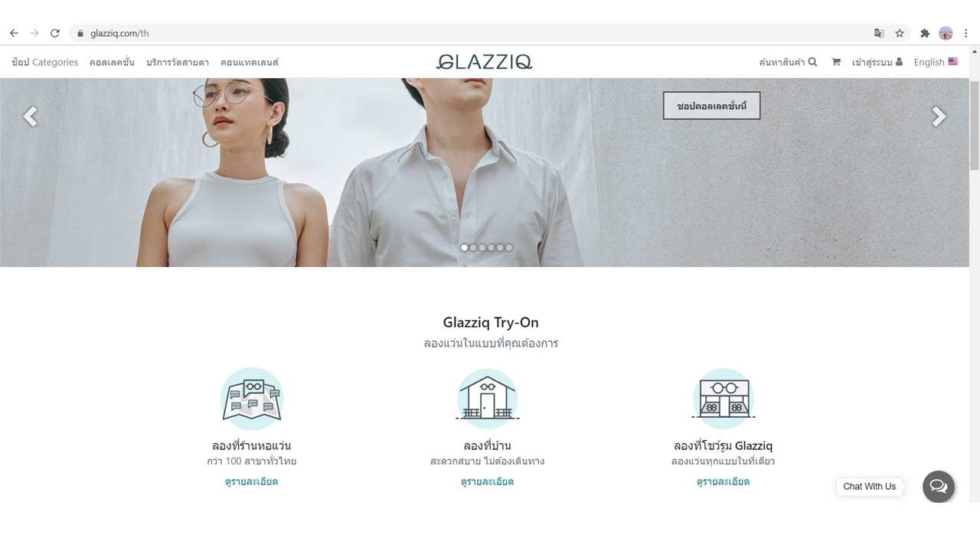Click the browser reload icon

pyautogui.click(x=55, y=33)
